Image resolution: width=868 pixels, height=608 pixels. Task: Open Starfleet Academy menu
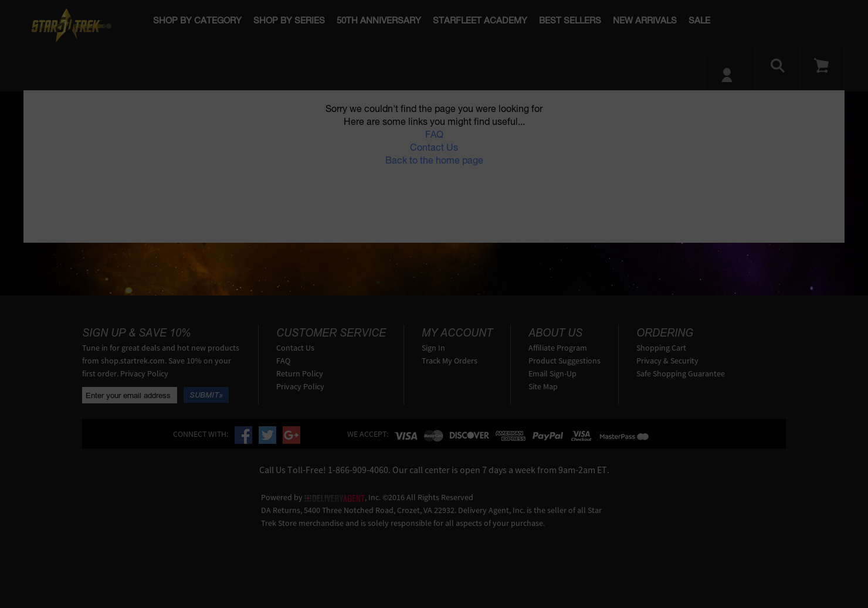point(480,20)
